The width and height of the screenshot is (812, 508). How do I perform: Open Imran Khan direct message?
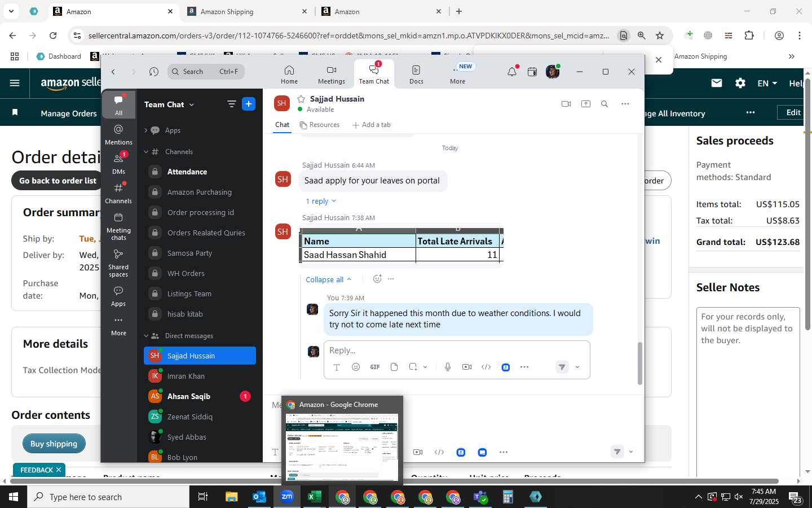(x=200, y=376)
